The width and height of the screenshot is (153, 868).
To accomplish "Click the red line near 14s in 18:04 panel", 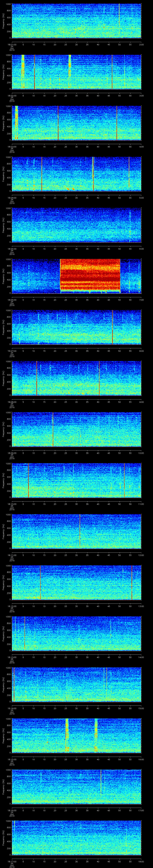I will tap(42, 174).
